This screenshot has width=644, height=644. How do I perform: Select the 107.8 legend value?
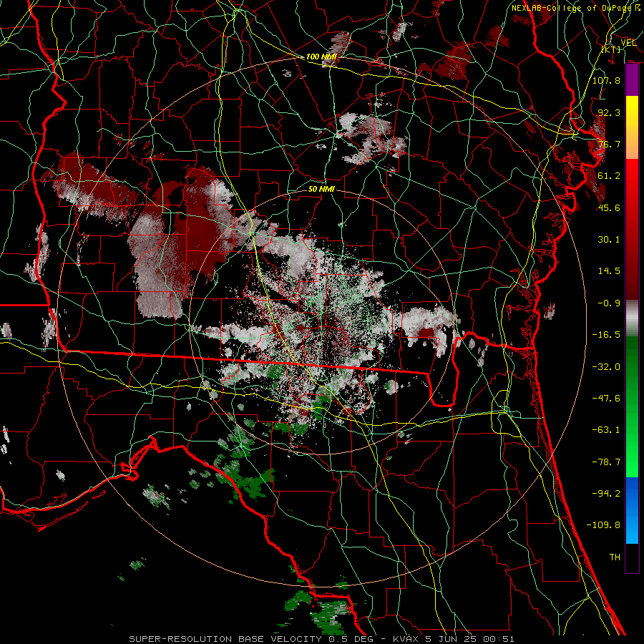point(606,80)
